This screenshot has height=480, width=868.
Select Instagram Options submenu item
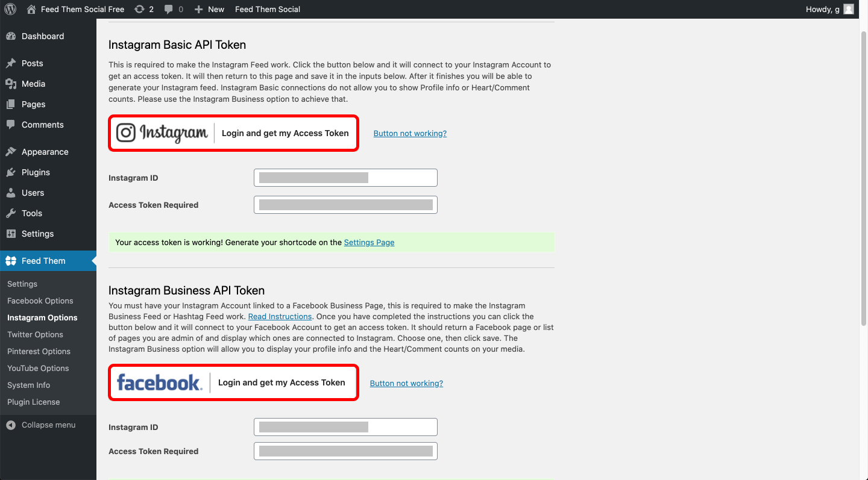point(42,317)
